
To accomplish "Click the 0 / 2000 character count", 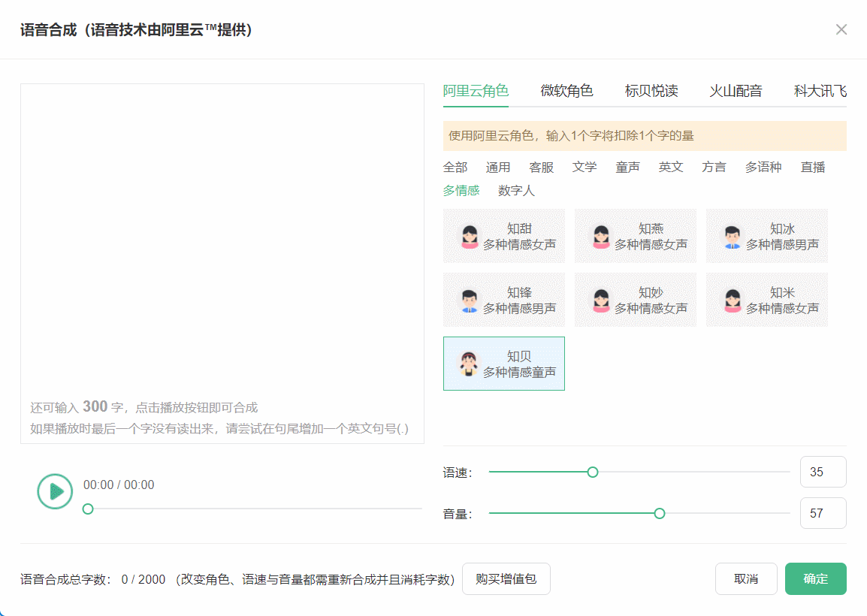I will [143, 579].
